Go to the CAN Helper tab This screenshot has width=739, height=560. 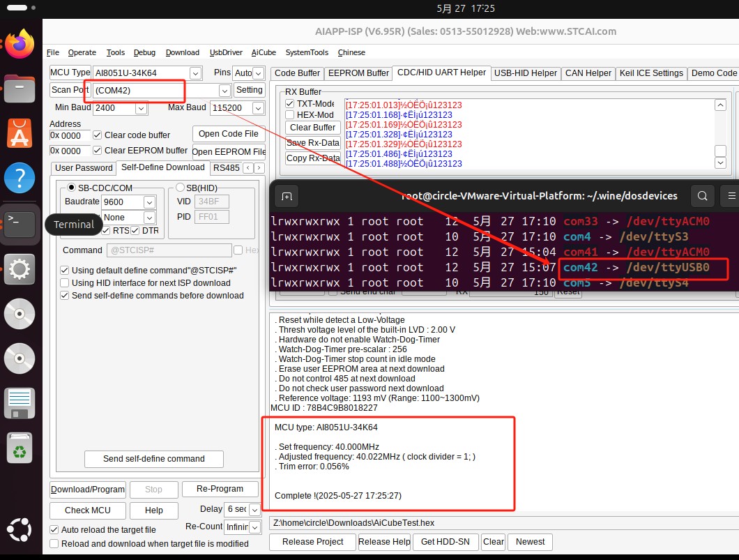[588, 73]
